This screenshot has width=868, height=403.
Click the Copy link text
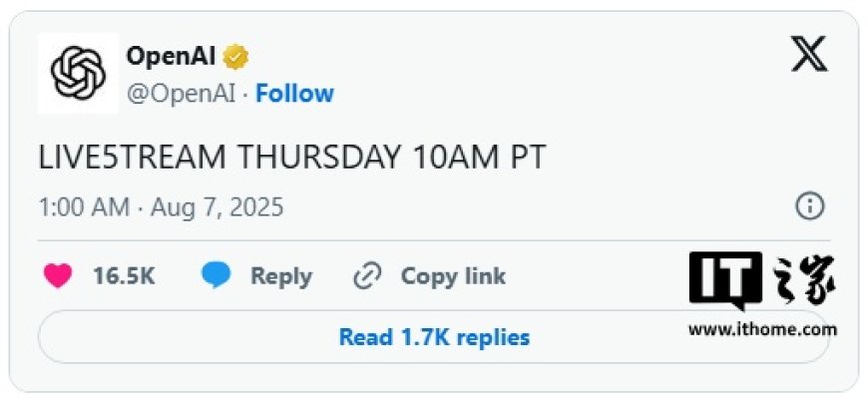453,276
